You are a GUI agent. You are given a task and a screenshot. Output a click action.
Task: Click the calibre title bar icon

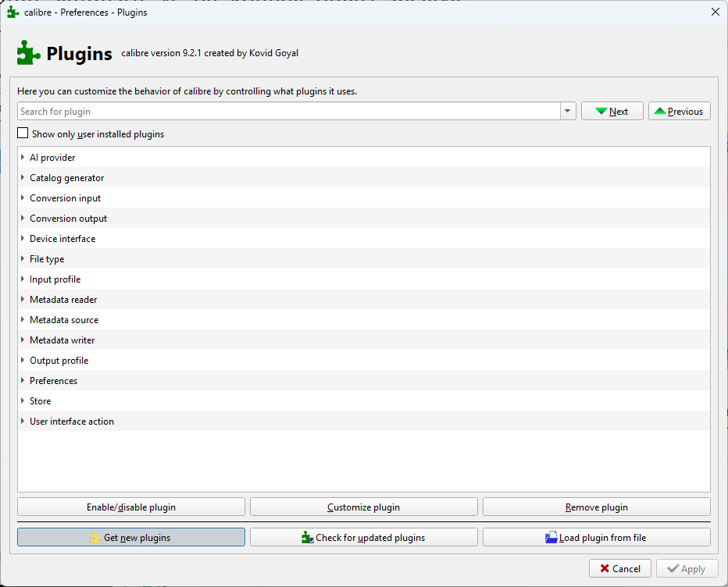(x=12, y=12)
